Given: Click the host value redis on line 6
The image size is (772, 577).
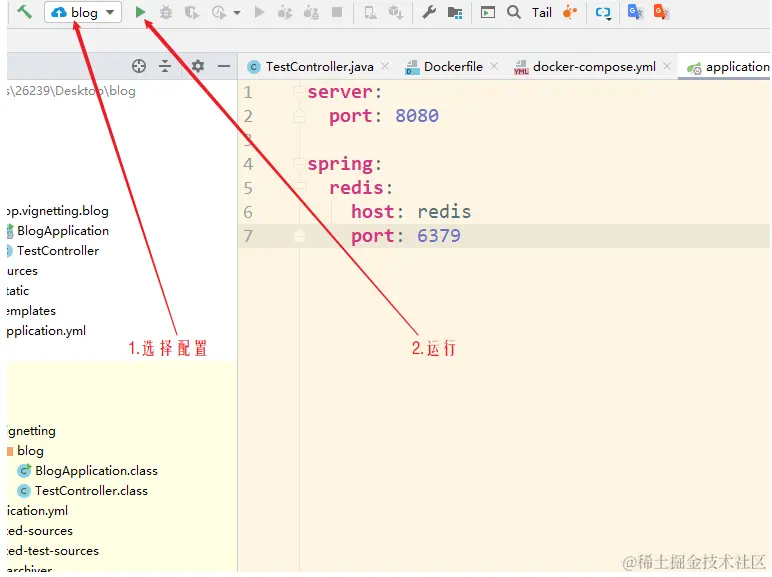Looking at the screenshot, I should [x=444, y=212].
